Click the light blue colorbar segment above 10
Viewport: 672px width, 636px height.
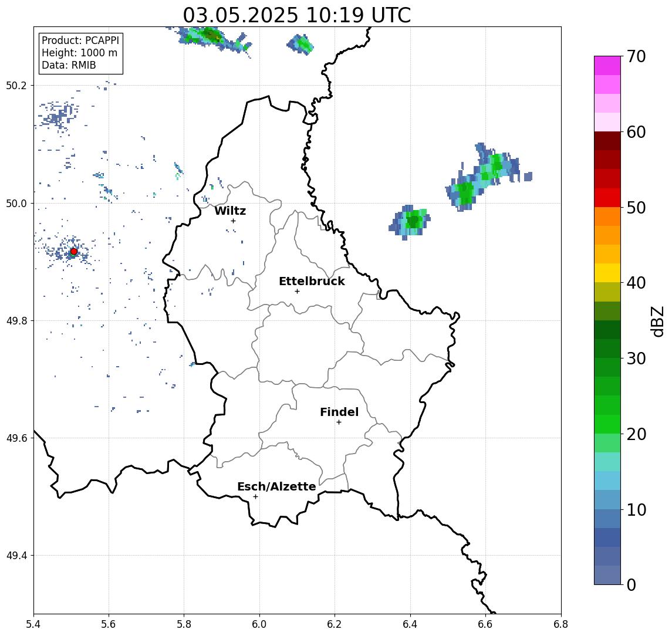coord(607,499)
